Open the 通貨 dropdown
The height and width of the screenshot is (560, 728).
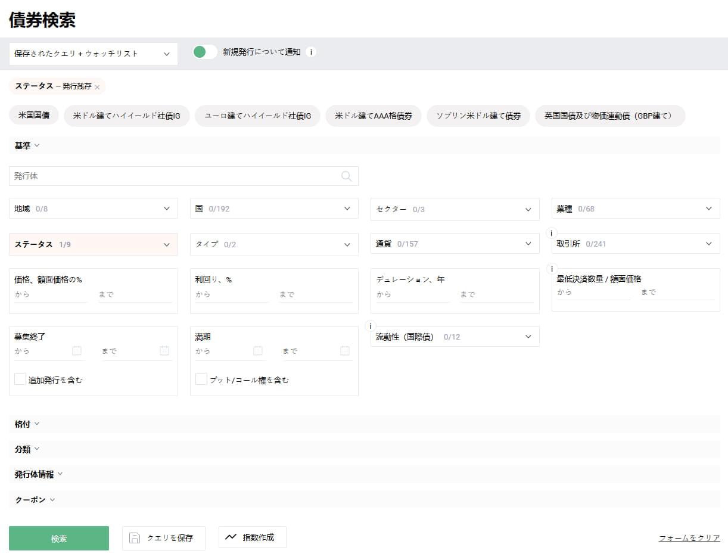[455, 244]
